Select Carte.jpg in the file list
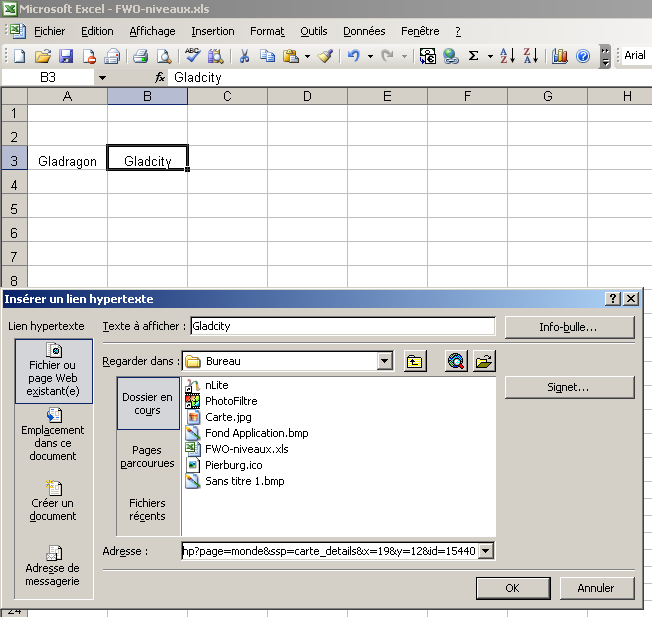 pyautogui.click(x=219, y=417)
